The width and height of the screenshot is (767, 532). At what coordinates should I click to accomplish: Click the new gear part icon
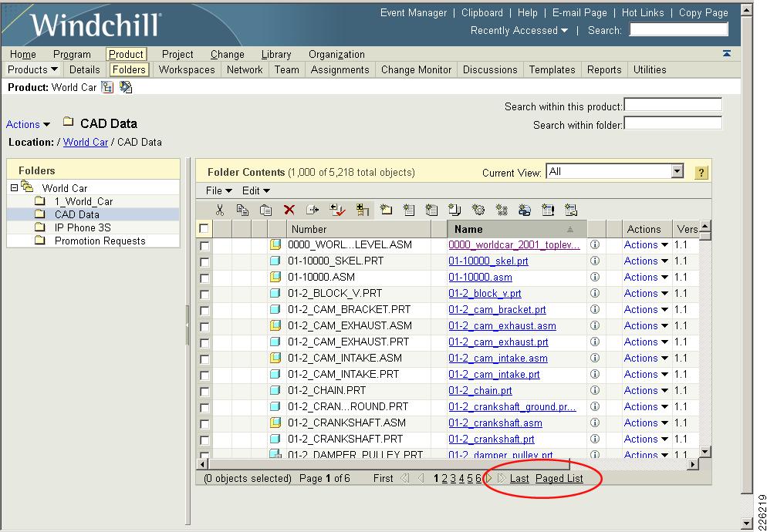478,210
